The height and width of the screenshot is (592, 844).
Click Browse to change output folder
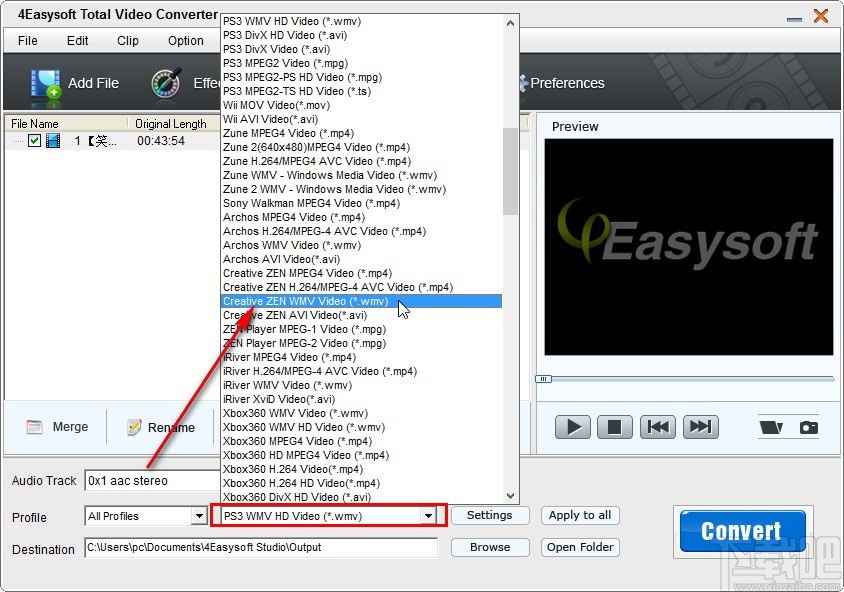(489, 548)
